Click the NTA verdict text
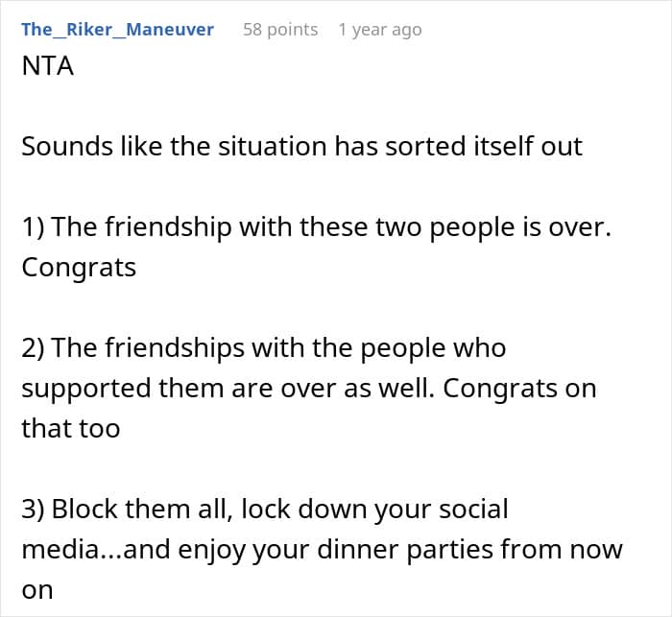This screenshot has width=672, height=617. (x=48, y=66)
